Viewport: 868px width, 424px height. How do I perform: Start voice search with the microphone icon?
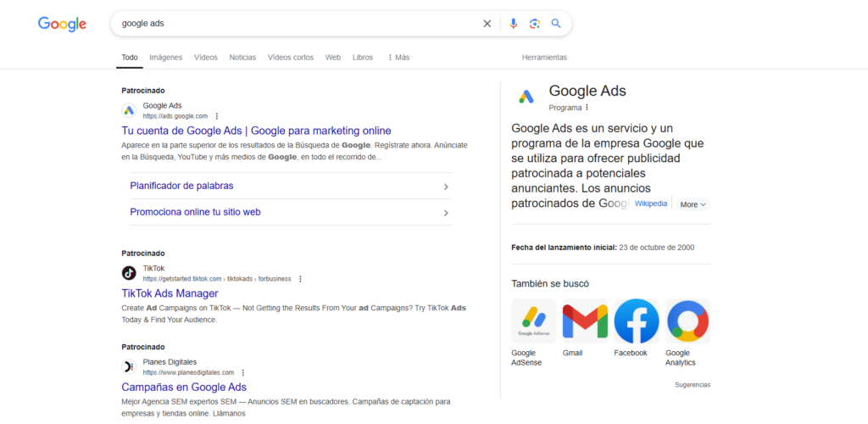click(513, 23)
